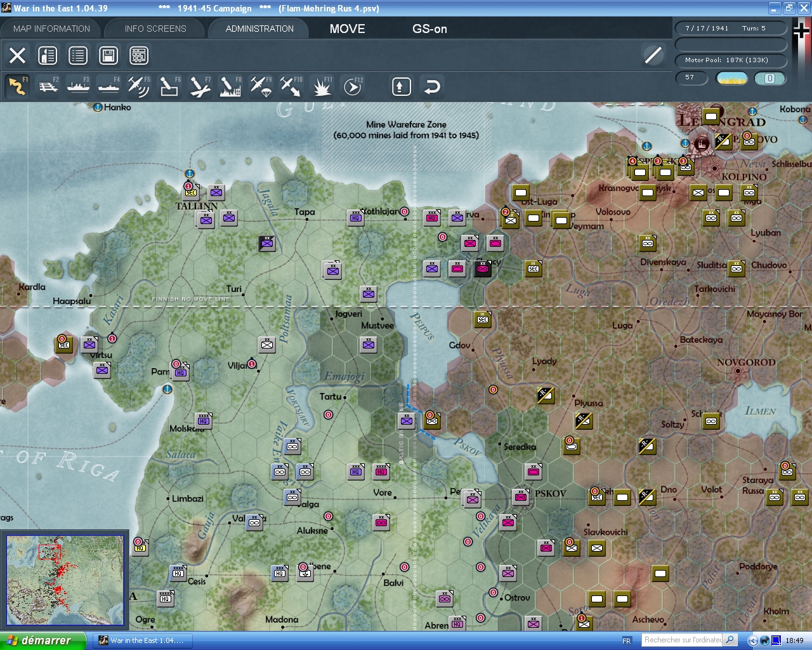Open the MAP INFORMATION tab
The height and width of the screenshot is (650, 812).
[x=51, y=29]
